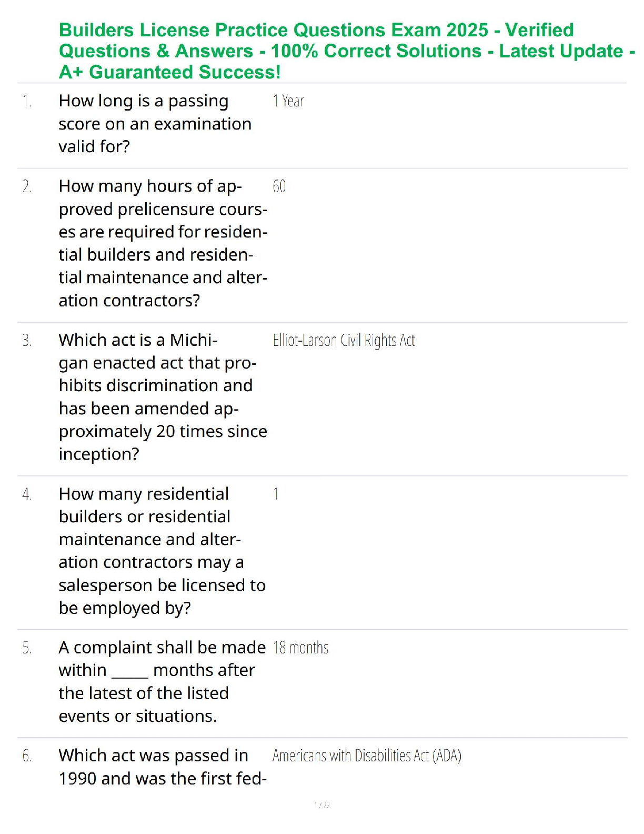Click the answer "1 Year"
Image resolution: width=644 pixels, height=834 pixels.
click(288, 101)
